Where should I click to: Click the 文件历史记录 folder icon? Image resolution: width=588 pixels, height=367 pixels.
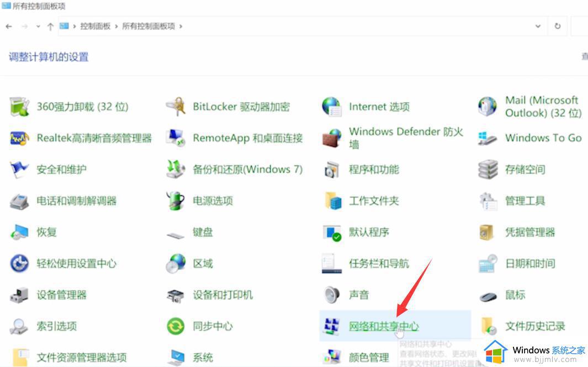(489, 326)
